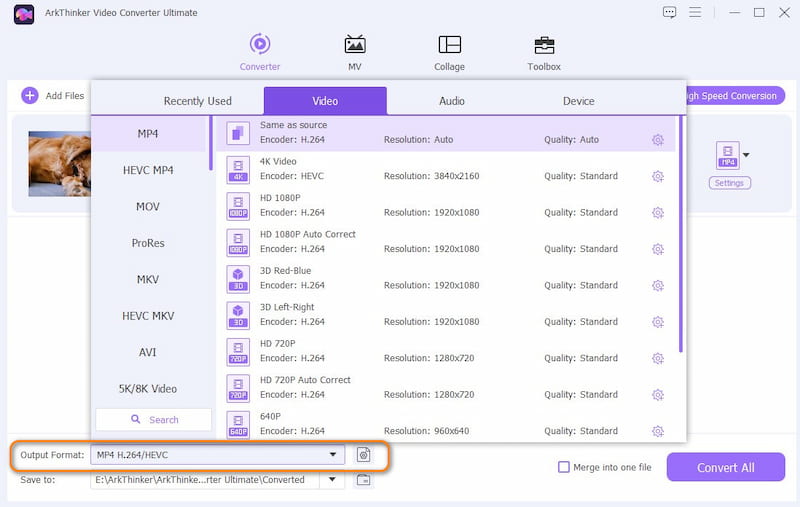The width and height of the screenshot is (800, 507).
Task: Open the MV module
Action: point(355,52)
